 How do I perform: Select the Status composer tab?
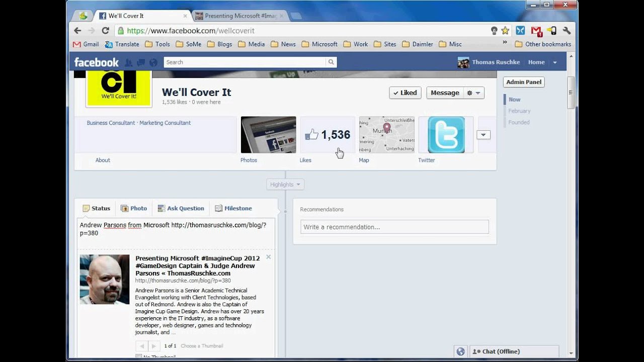click(97, 208)
